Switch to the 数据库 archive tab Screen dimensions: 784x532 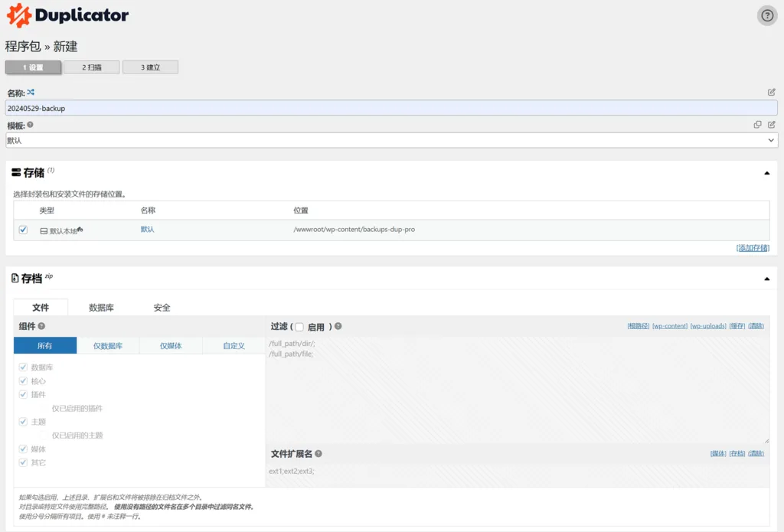pyautogui.click(x=101, y=308)
